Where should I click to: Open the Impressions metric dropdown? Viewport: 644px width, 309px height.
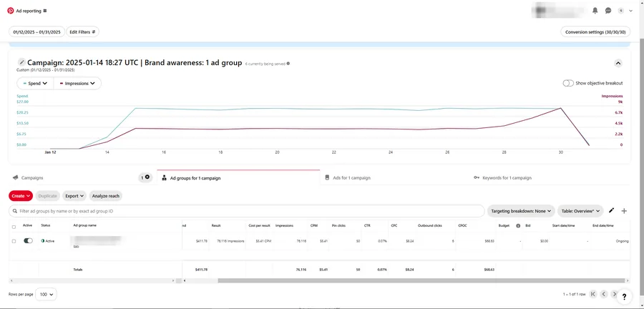77,83
